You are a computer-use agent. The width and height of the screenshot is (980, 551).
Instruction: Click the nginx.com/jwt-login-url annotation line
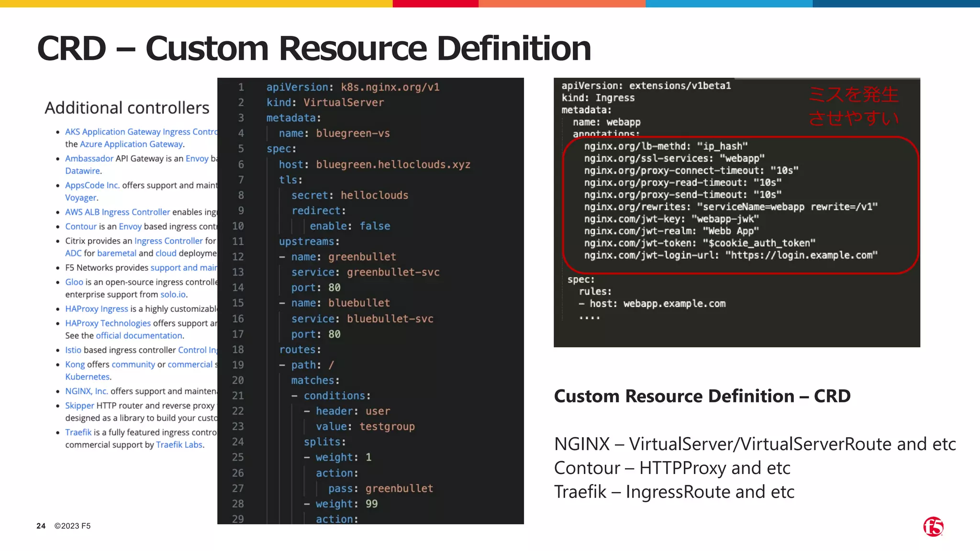point(731,255)
